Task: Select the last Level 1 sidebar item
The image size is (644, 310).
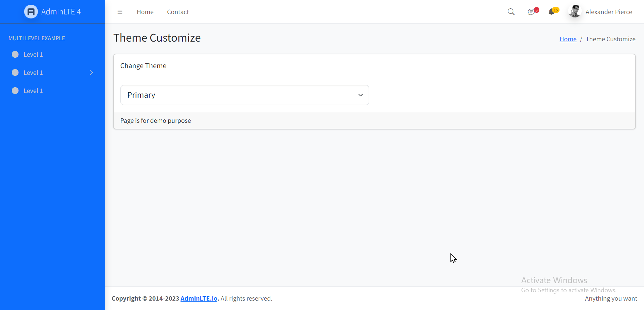Action: coord(33,90)
